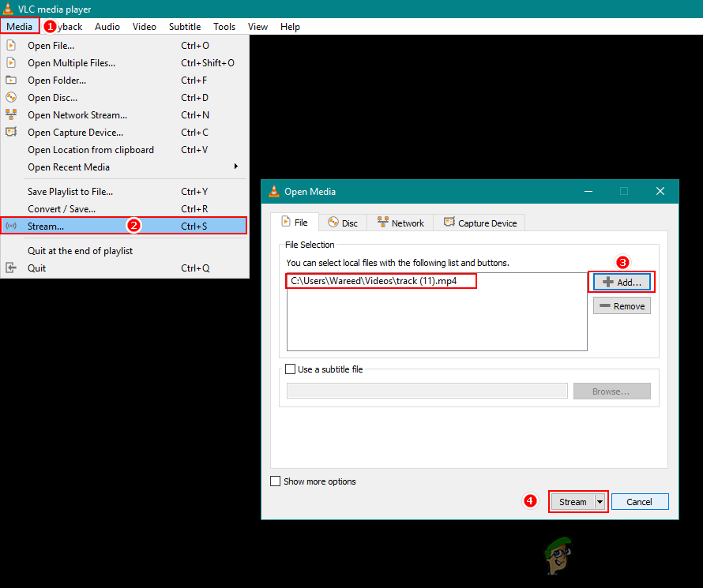Click the Add button
This screenshot has width=703, height=588.
623,282
